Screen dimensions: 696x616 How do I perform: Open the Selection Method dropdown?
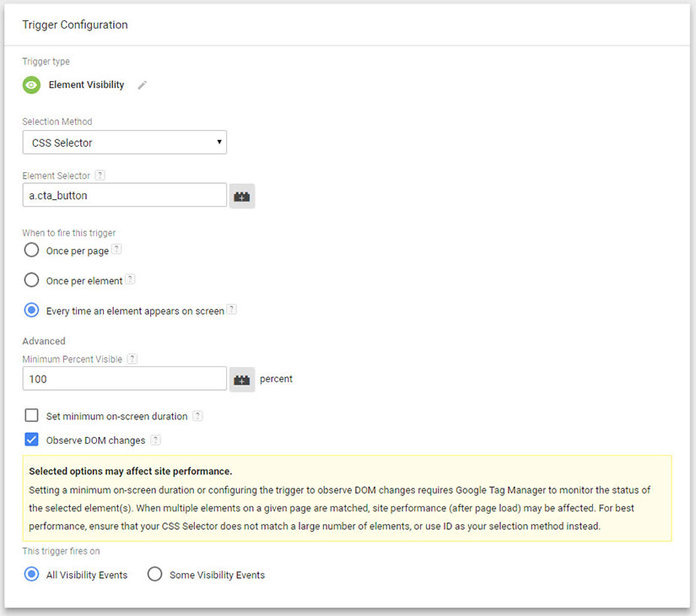[124, 142]
